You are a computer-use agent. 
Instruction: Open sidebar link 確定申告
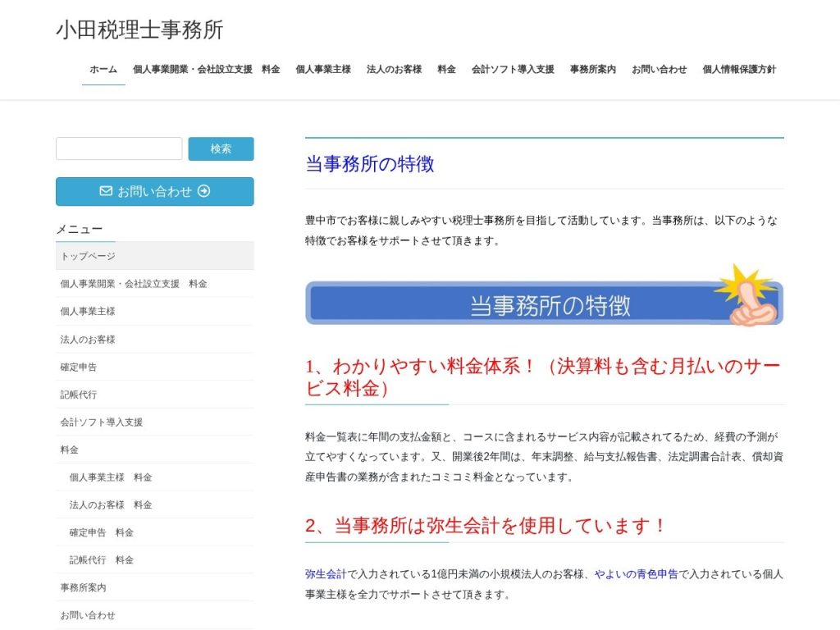click(x=155, y=367)
